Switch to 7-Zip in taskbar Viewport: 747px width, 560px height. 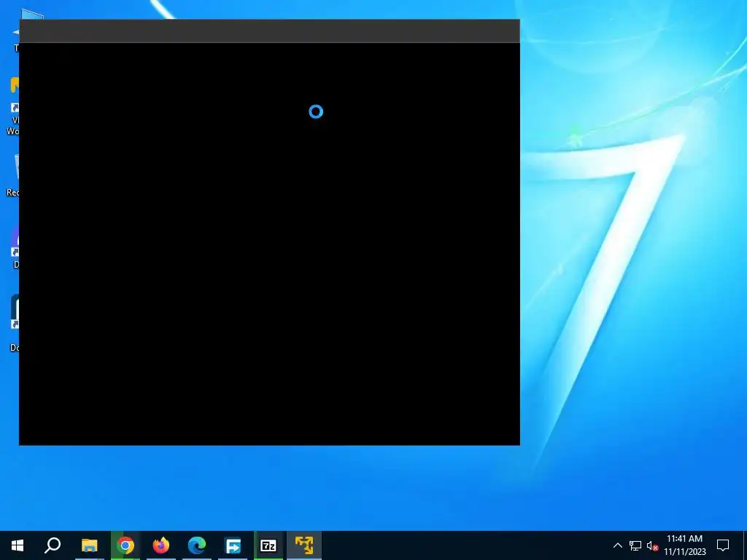(x=268, y=545)
